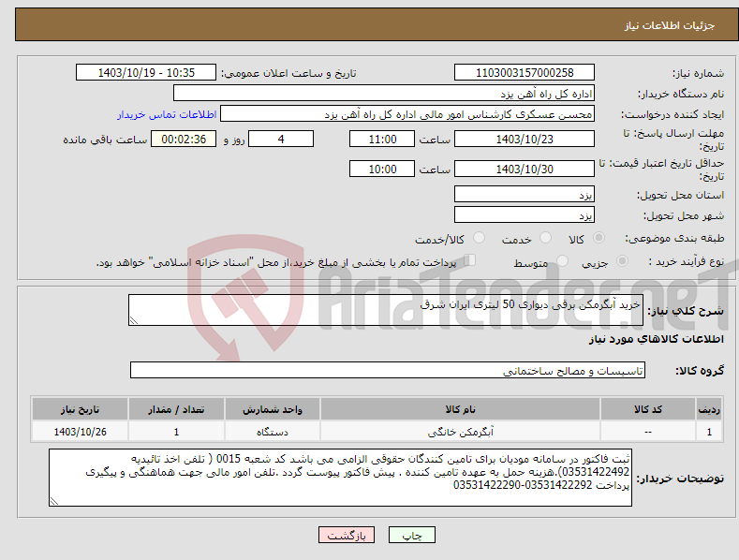Viewport: 739px width, 560px height.
Task: Click the شماره نیاز number field
Action: pos(525,73)
